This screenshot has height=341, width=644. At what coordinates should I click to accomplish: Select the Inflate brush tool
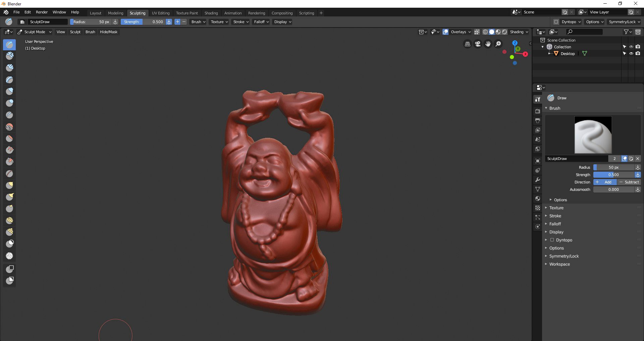tap(9, 91)
